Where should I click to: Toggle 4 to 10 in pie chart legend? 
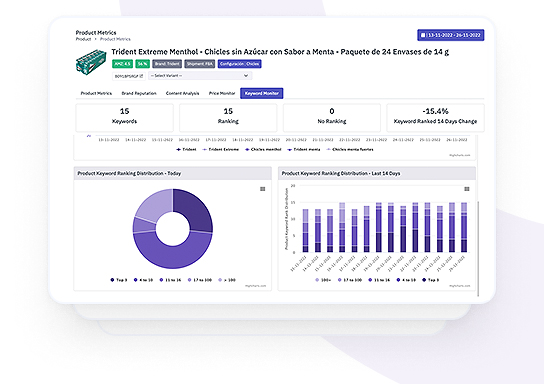[143, 280]
